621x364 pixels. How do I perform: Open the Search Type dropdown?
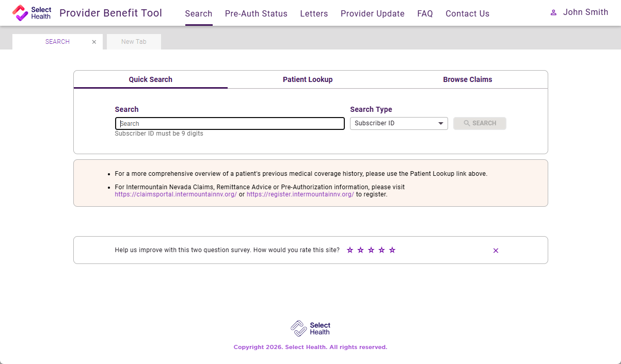399,123
